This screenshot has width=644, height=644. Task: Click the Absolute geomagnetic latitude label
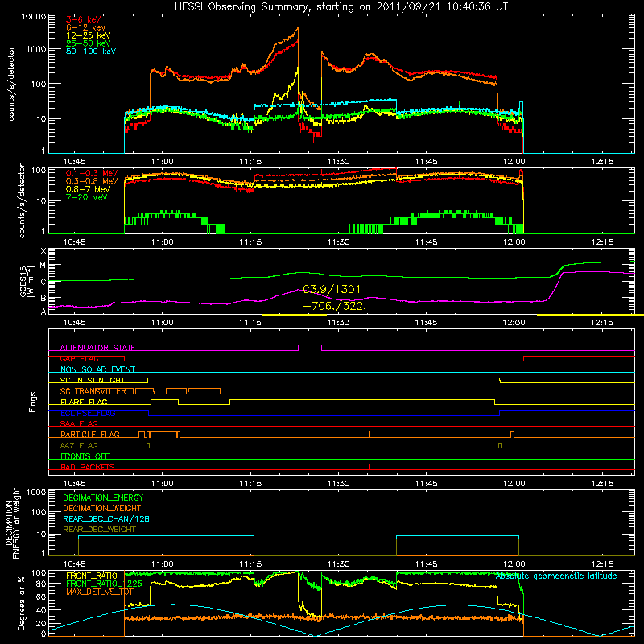[x=556, y=576]
